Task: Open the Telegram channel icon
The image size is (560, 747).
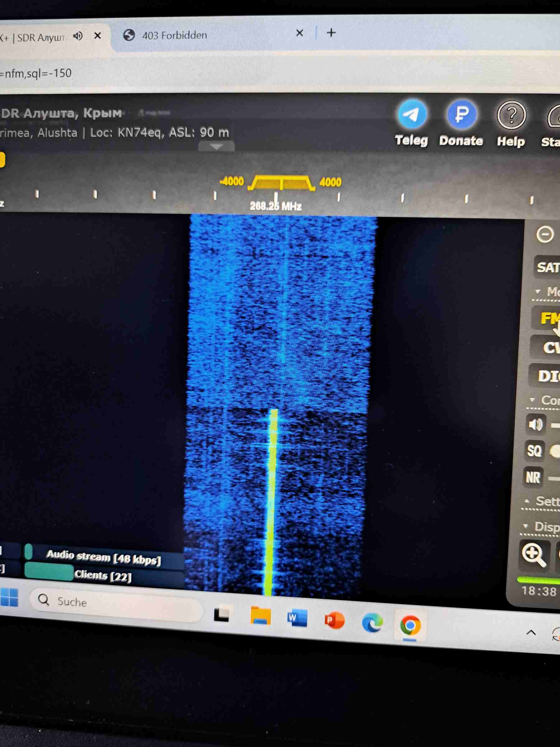Action: pos(412,115)
